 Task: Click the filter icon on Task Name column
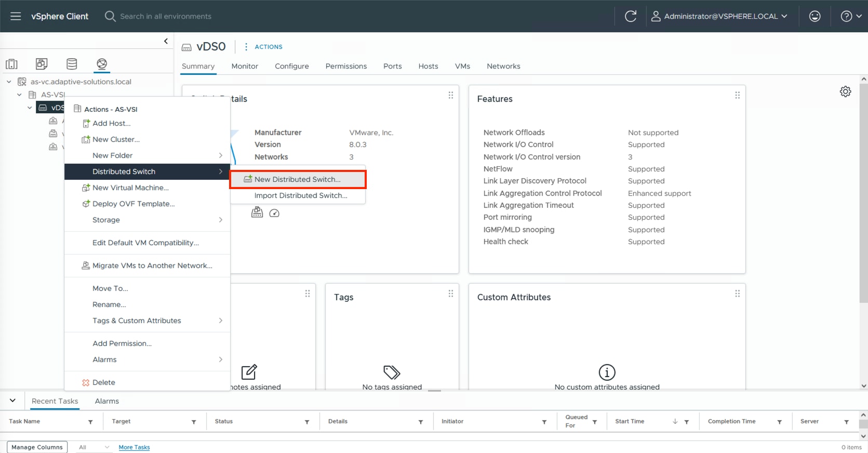pyautogui.click(x=90, y=422)
